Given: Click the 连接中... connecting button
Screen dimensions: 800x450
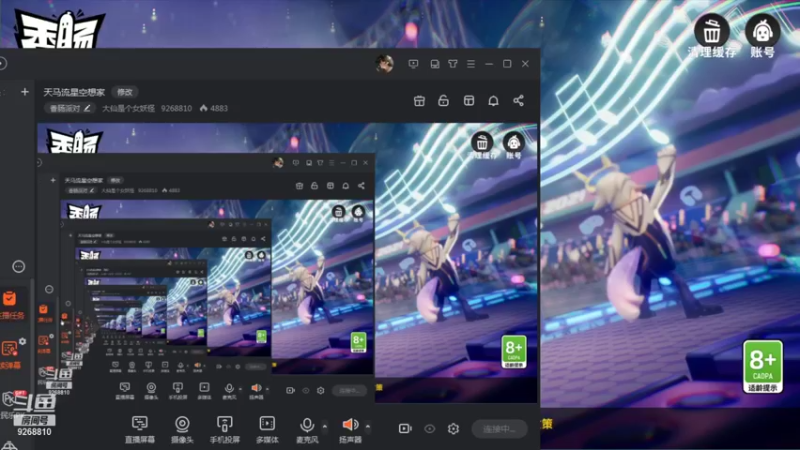Looking at the screenshot, I should [x=499, y=429].
